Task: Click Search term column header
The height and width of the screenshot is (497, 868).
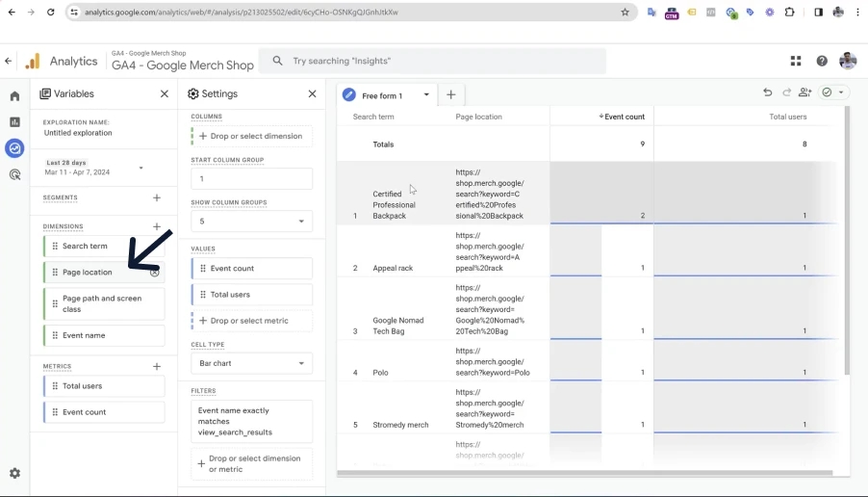Action: tap(373, 117)
